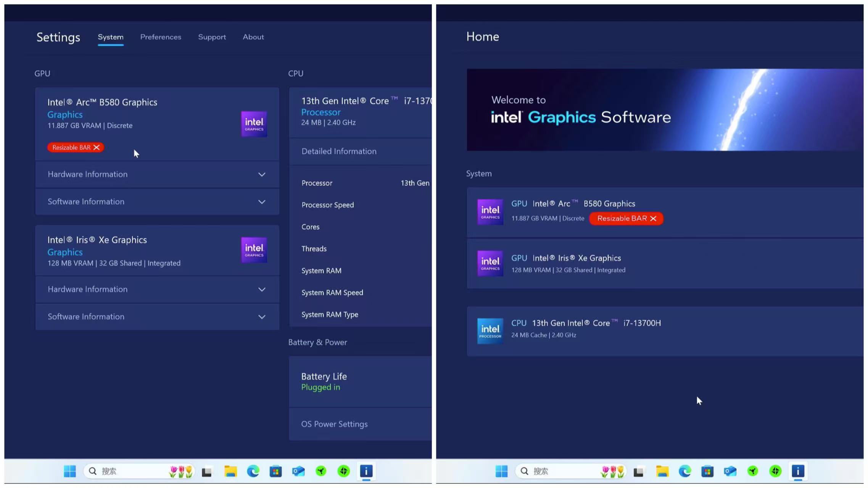This screenshot has width=868, height=488.
Task: Click Intel Graphics icon for Iris Xe on Home
Action: click(490, 263)
